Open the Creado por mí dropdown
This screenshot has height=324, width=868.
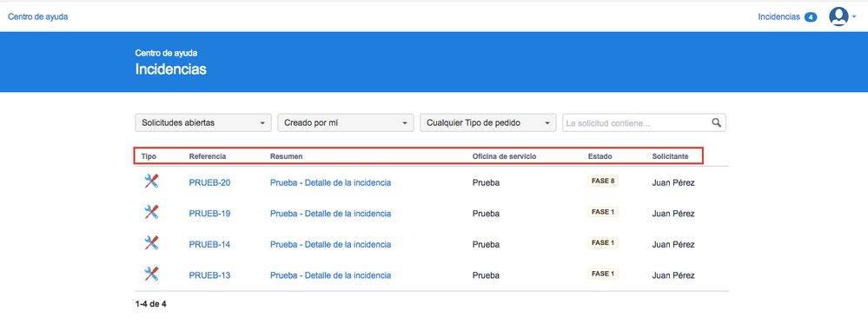(346, 123)
